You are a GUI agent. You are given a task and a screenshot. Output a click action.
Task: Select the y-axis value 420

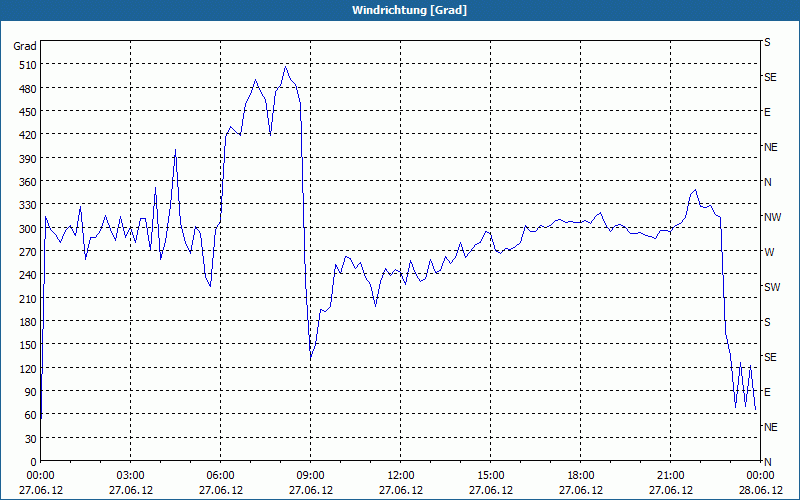click(x=28, y=135)
